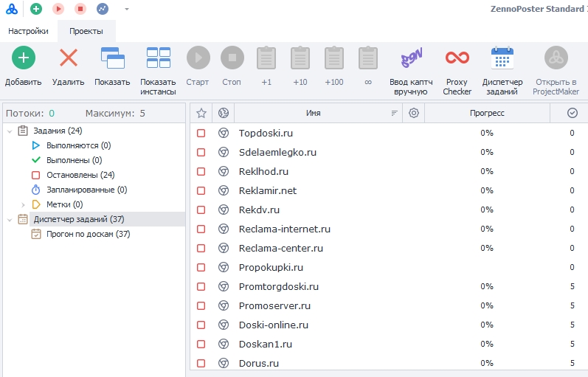Sort by the Имя column header

point(313,113)
